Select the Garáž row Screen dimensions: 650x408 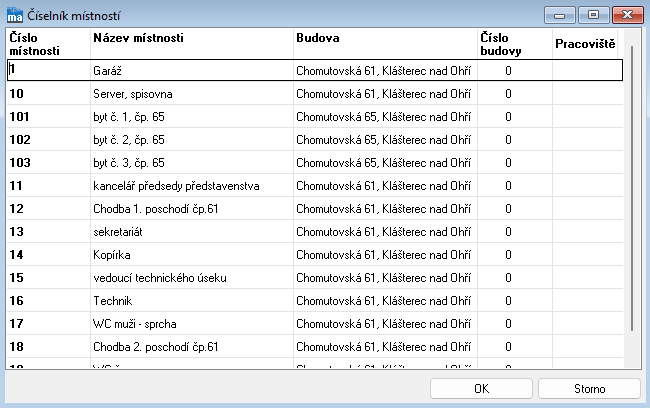(315, 70)
